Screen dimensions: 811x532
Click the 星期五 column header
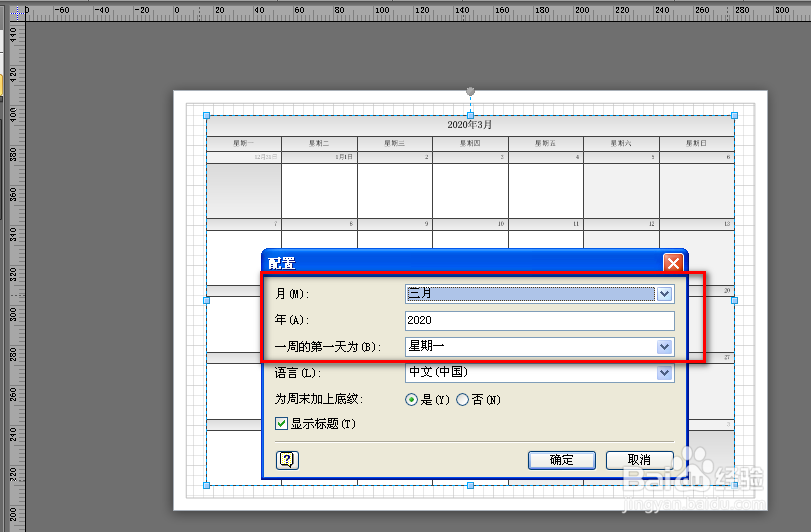546,143
